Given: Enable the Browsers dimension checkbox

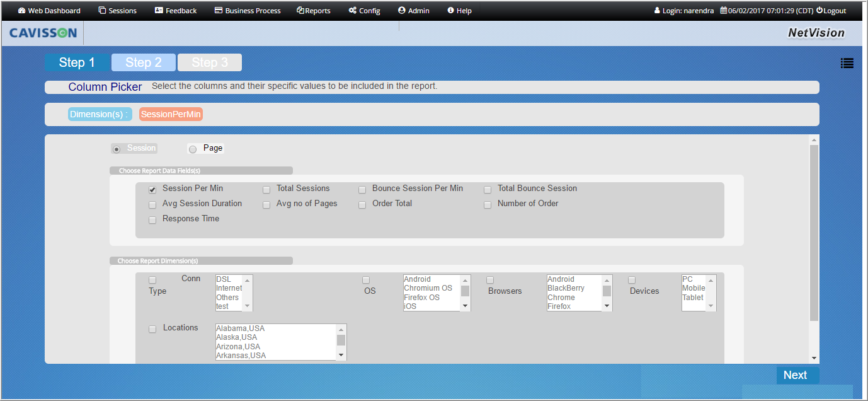Looking at the screenshot, I should coord(490,280).
